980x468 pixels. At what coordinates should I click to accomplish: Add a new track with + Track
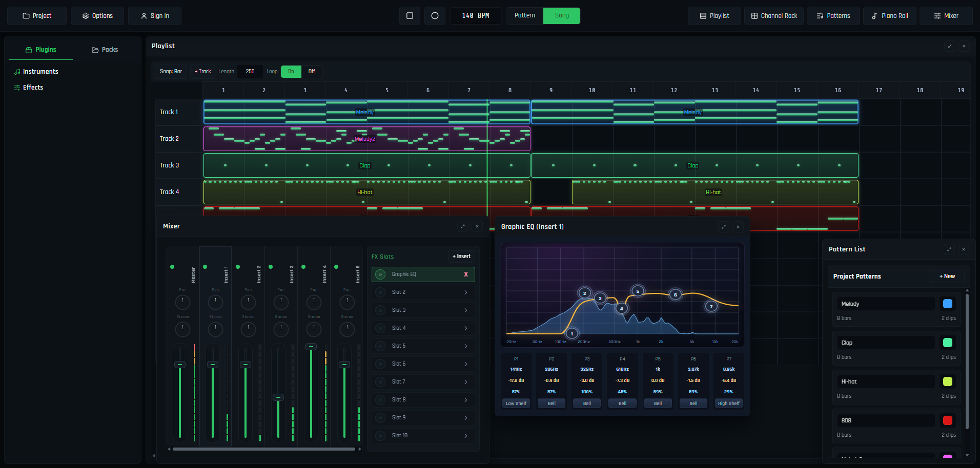click(x=203, y=71)
